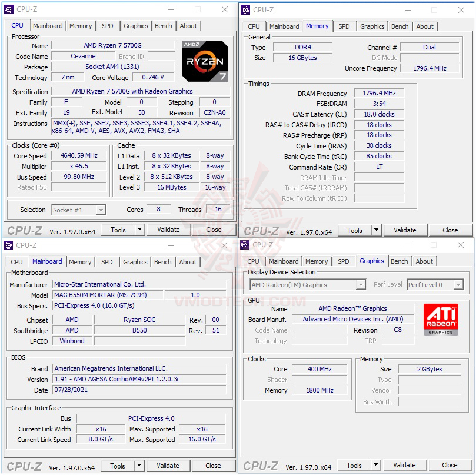476x475 pixels.
Task: Click the ATI Radeon Graphics logo
Action: (x=441, y=319)
